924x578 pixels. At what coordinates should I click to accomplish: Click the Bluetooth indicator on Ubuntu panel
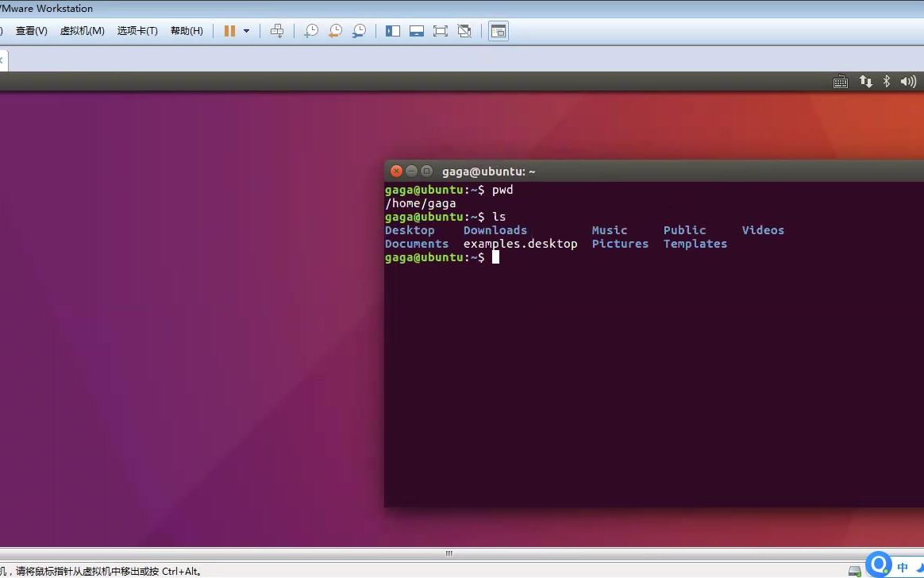(886, 81)
